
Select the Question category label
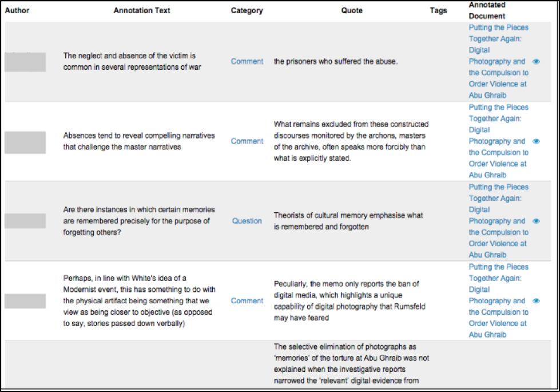(247, 221)
